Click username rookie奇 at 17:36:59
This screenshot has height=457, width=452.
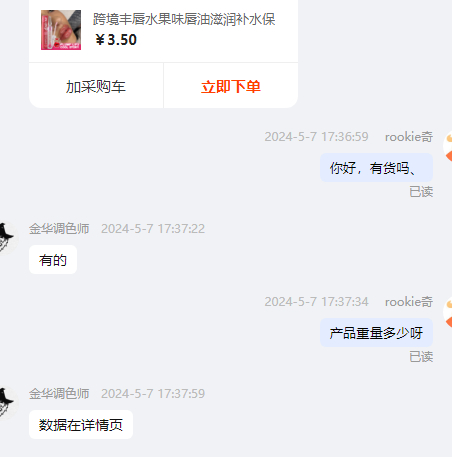click(409, 137)
